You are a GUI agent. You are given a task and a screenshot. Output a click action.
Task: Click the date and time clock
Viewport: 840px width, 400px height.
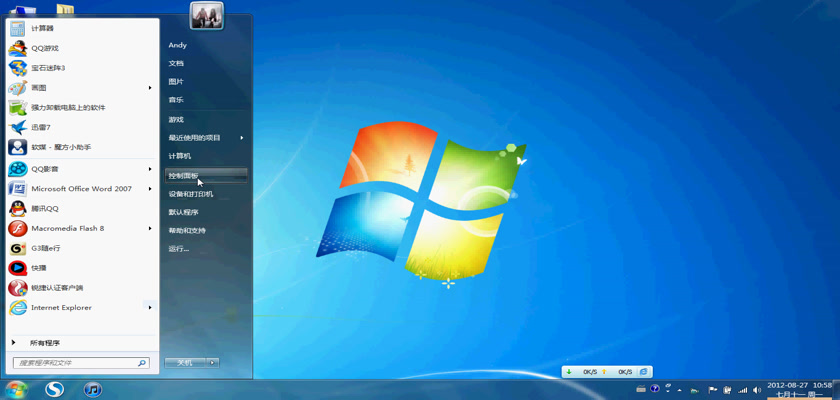coord(799,390)
